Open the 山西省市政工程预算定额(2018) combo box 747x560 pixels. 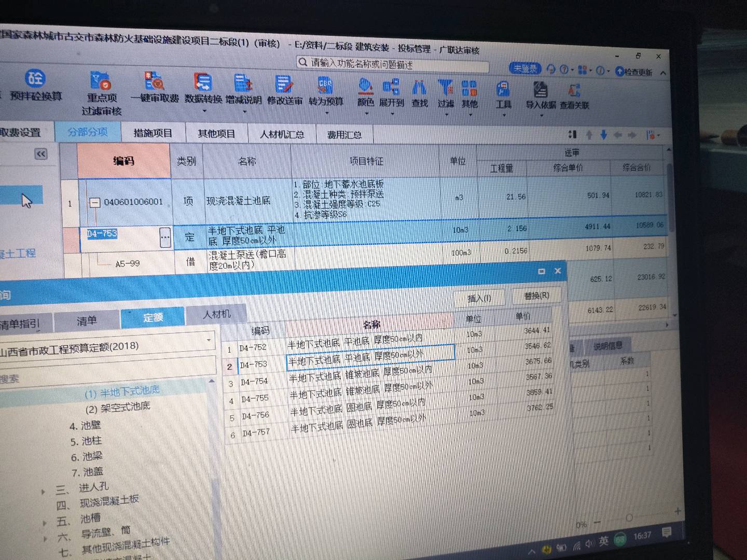click(x=106, y=345)
